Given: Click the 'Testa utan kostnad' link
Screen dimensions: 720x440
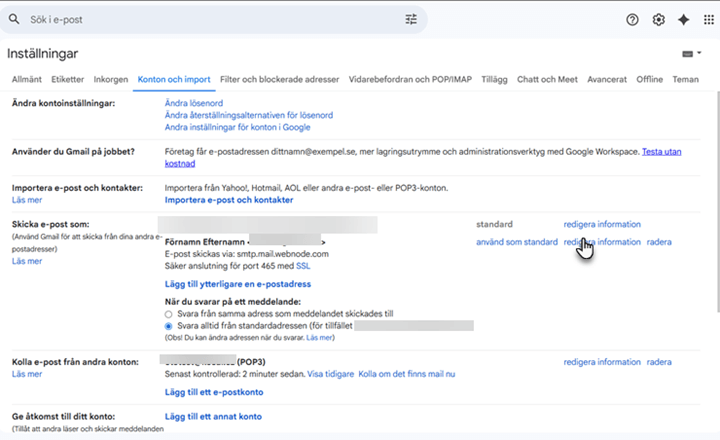Looking at the screenshot, I should pyautogui.click(x=662, y=152).
